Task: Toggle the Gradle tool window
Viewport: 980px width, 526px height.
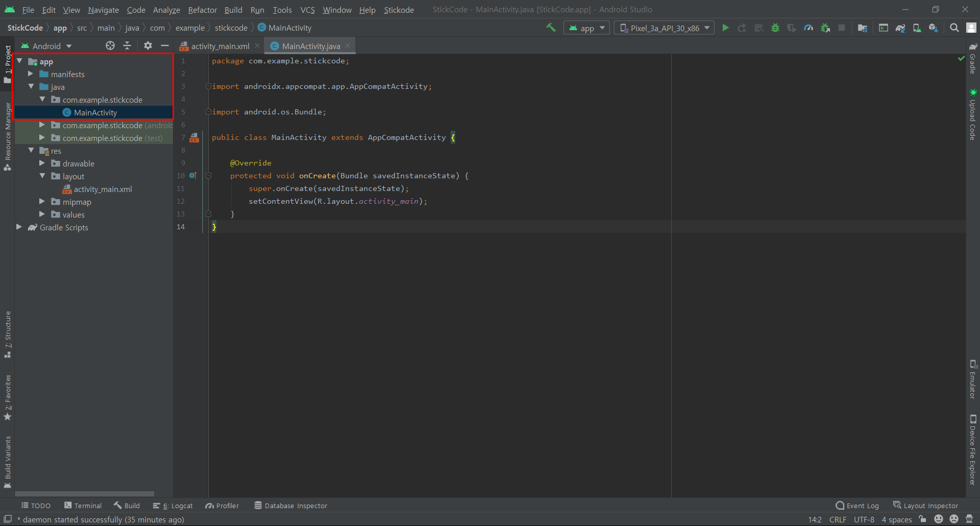Action: (973, 59)
